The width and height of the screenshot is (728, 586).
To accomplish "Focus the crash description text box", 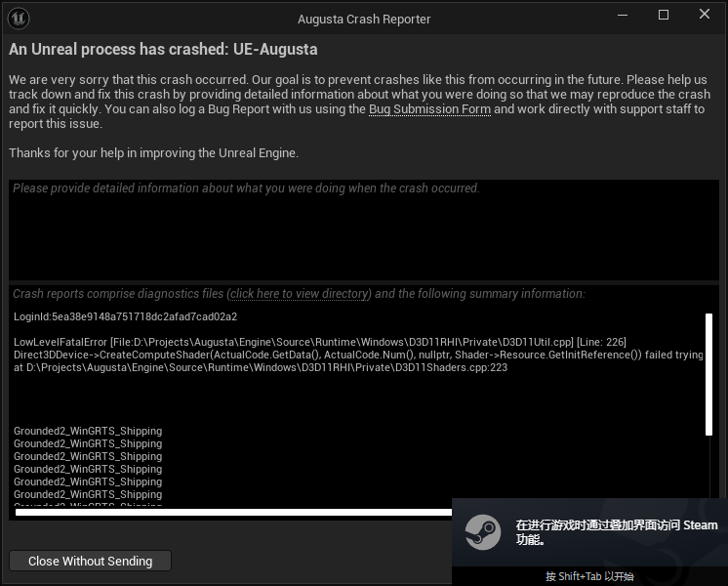I will coord(363,234).
